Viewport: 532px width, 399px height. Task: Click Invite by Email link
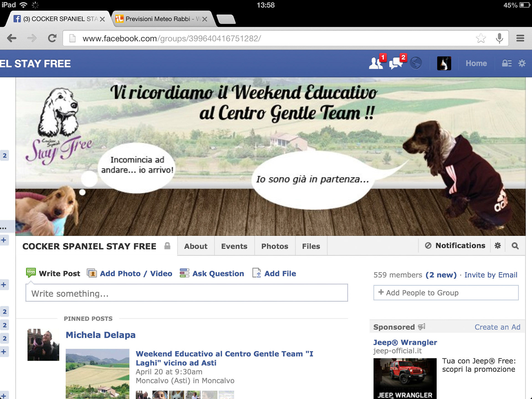point(491,275)
